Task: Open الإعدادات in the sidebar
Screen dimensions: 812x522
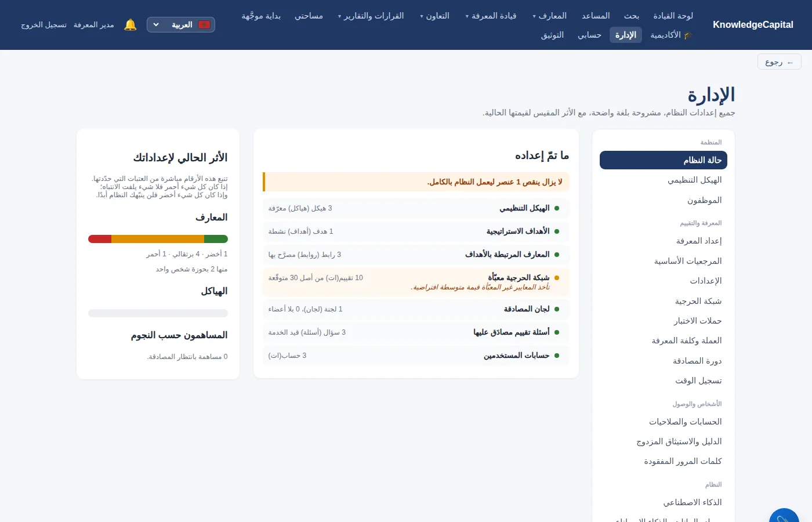Action: click(x=664, y=281)
